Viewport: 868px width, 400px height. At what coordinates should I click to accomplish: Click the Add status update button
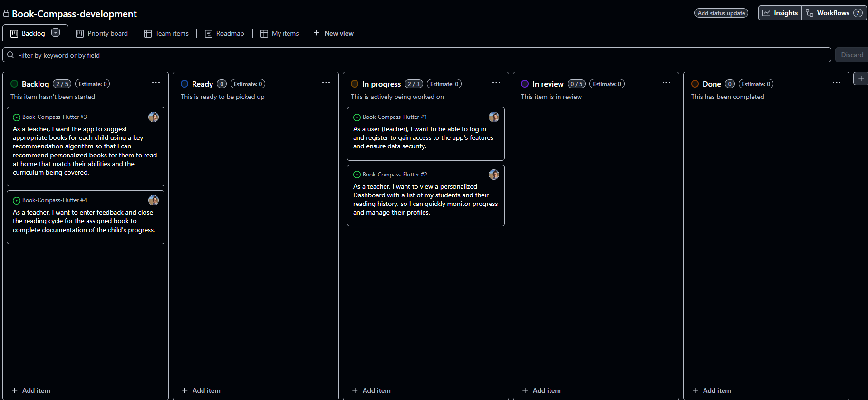(x=721, y=13)
